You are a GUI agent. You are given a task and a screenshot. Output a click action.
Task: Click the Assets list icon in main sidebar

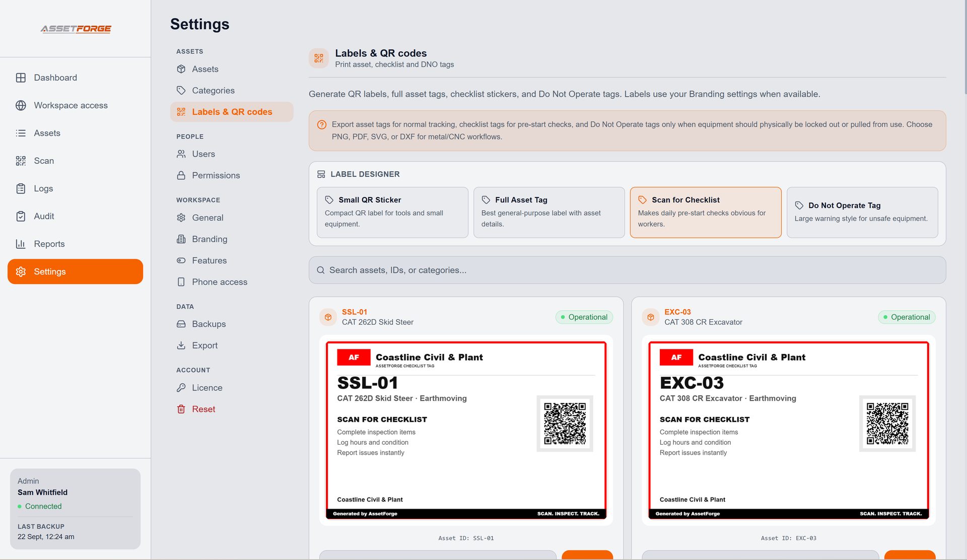21,133
